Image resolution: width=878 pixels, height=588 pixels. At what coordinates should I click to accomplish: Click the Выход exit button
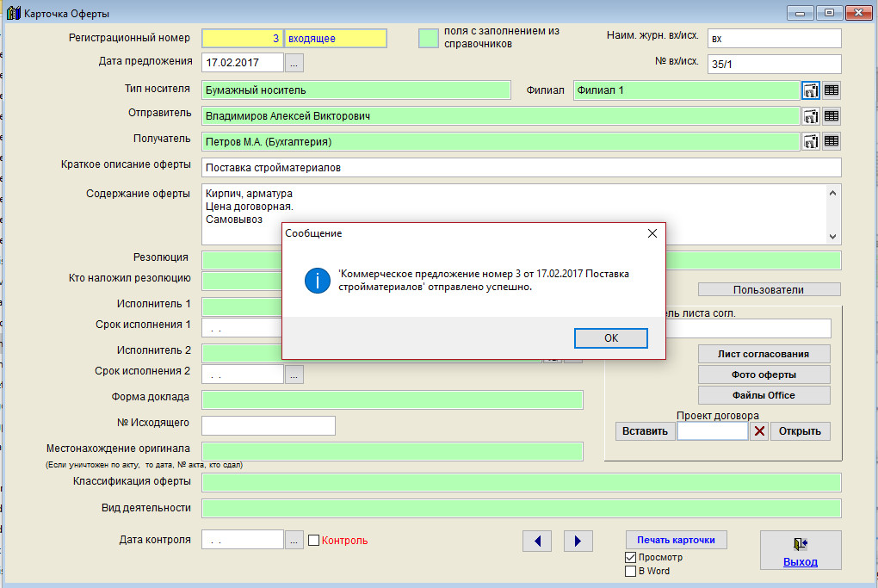pos(801,550)
